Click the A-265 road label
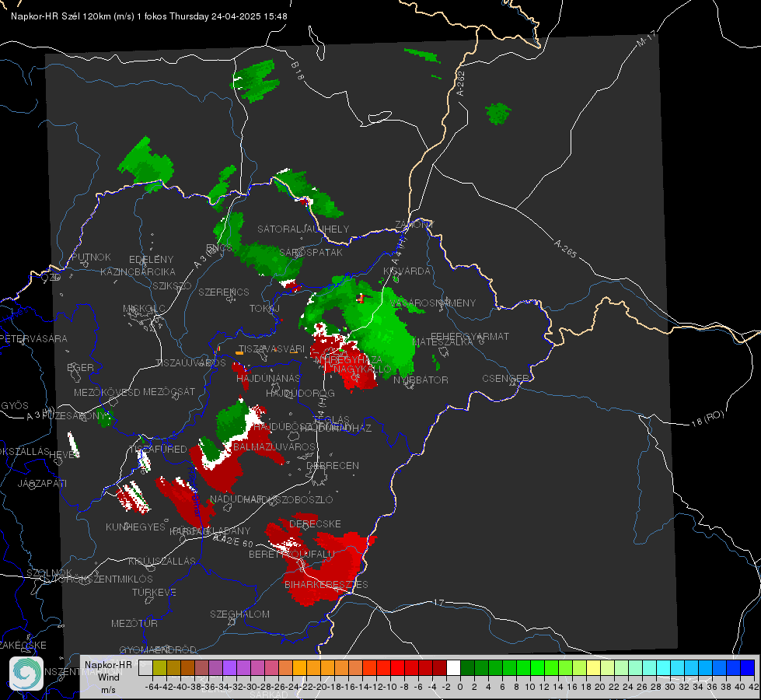This screenshot has height=700, width=761. (x=565, y=248)
